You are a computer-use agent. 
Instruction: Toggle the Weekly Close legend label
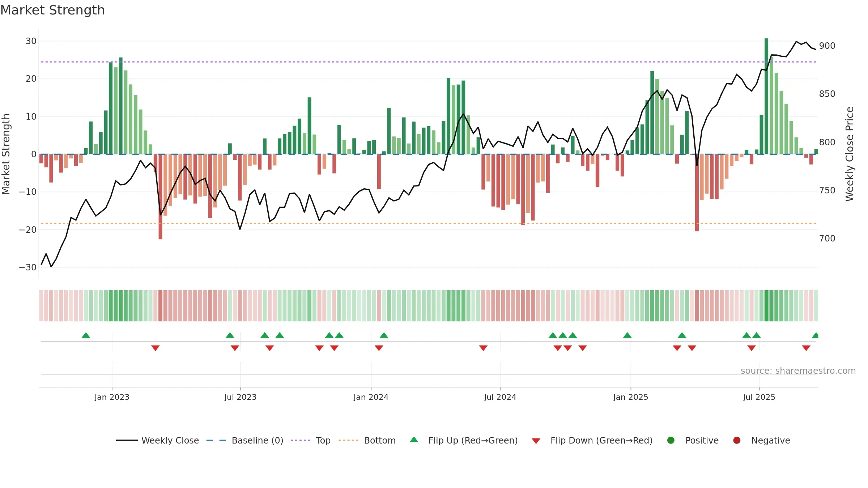[x=170, y=440]
